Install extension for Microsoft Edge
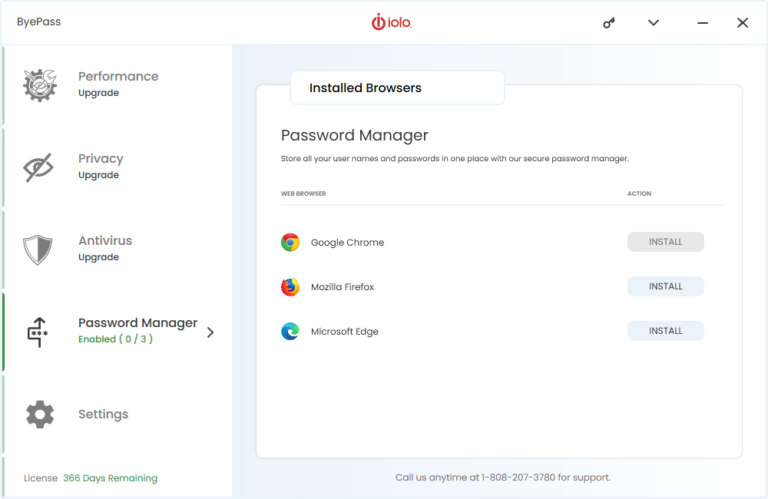768x499 pixels. (666, 331)
